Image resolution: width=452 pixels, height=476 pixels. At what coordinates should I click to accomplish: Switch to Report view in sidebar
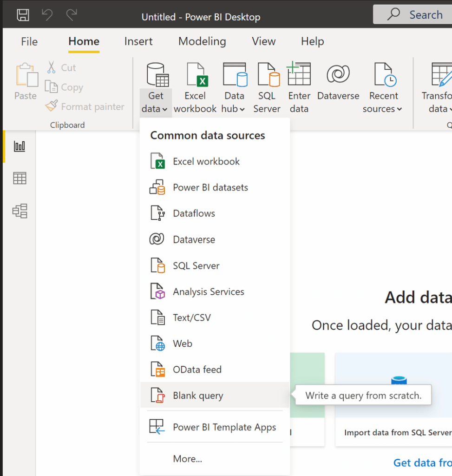[x=20, y=146]
